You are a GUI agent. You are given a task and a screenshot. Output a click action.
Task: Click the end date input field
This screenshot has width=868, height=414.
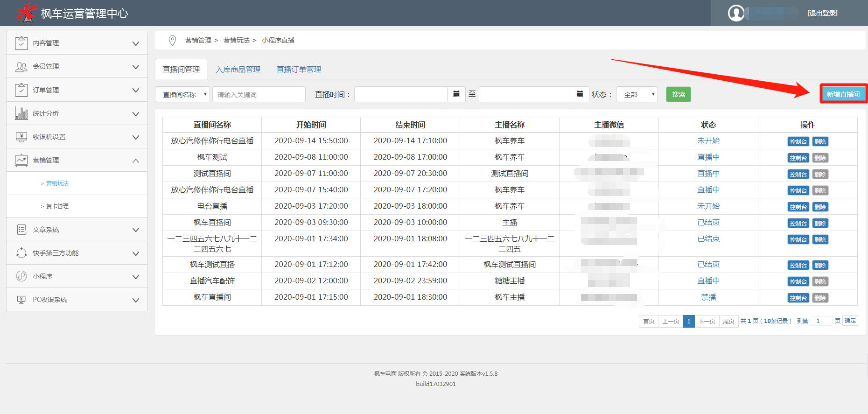(525, 94)
